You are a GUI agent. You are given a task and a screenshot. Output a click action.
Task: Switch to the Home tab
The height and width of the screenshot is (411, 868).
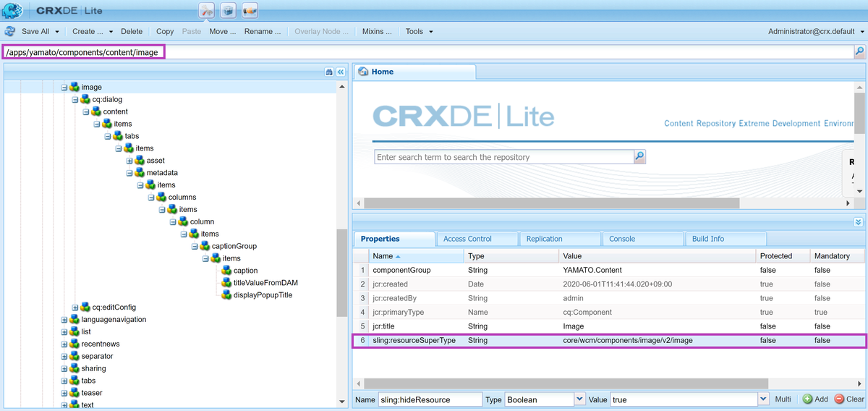414,72
